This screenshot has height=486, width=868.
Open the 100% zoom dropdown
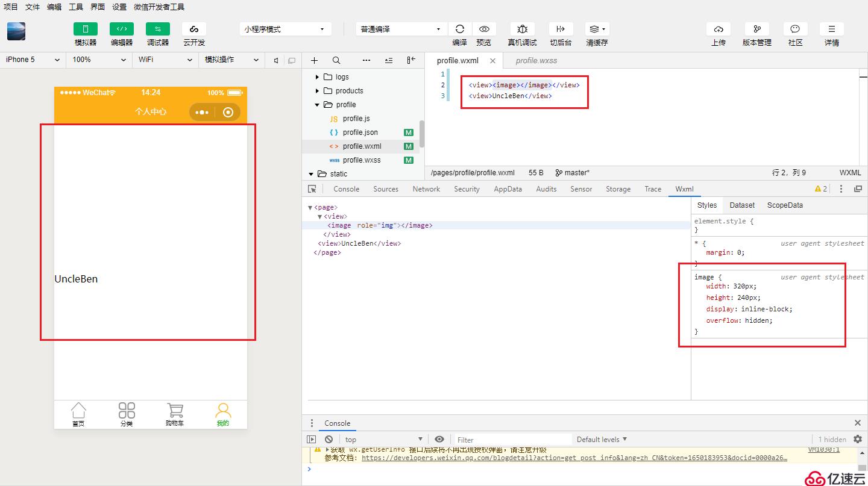(x=99, y=60)
